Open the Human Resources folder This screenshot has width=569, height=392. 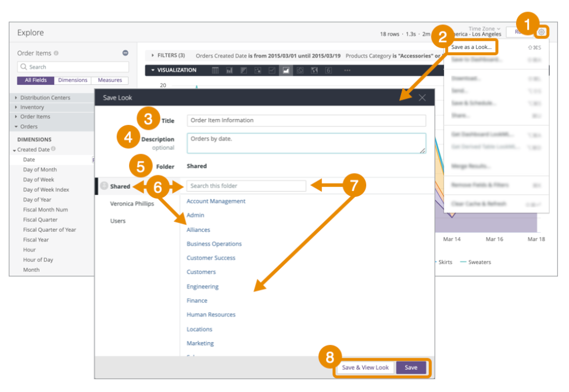pyautogui.click(x=211, y=314)
